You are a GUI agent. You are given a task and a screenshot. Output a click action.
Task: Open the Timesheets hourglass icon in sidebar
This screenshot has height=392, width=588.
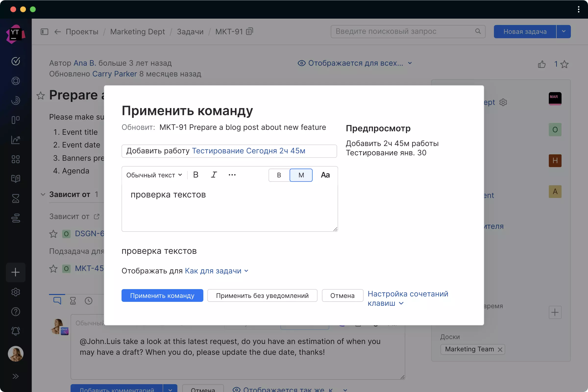coord(15,198)
